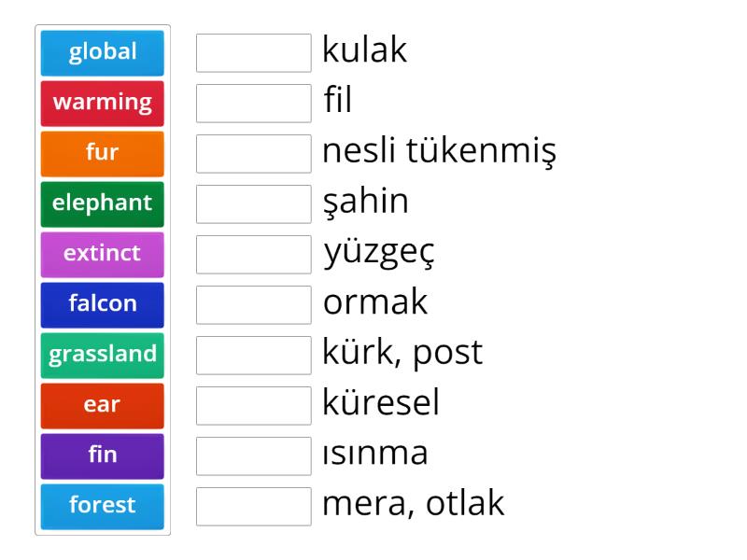Select the answer slot next to 'küresel'
Viewport: 747px width, 560px height.
[x=254, y=406]
